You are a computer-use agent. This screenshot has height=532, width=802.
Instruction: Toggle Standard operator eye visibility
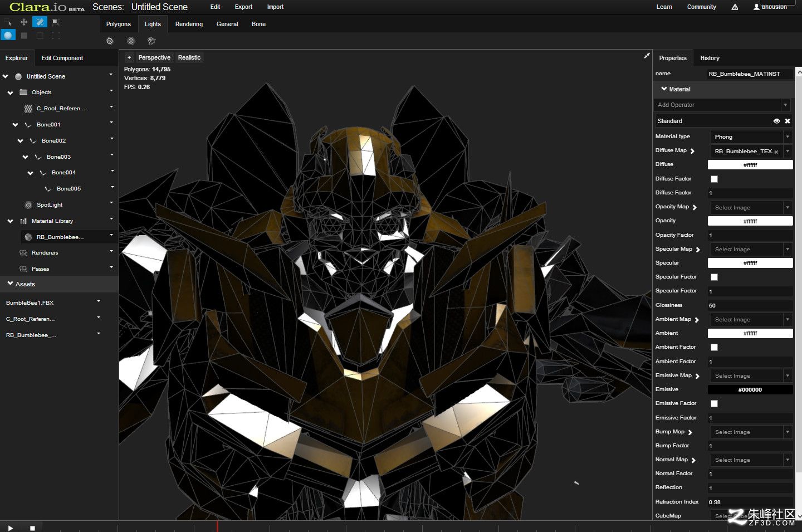coord(776,121)
